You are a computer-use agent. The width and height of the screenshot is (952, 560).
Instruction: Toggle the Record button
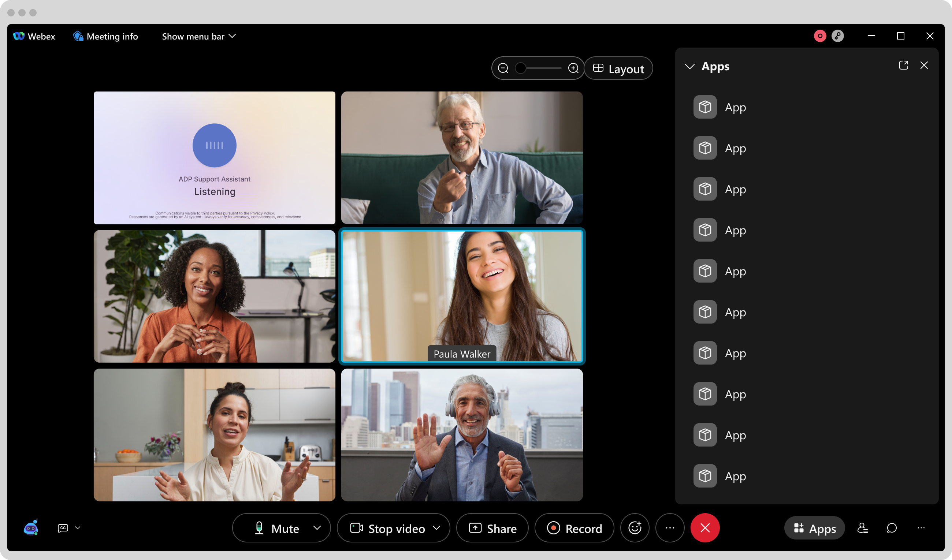point(574,528)
